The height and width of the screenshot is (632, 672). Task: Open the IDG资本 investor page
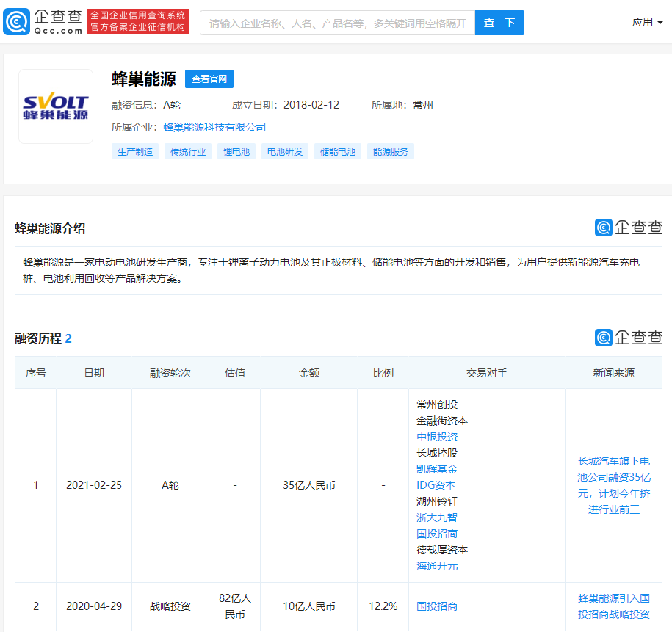click(x=436, y=484)
